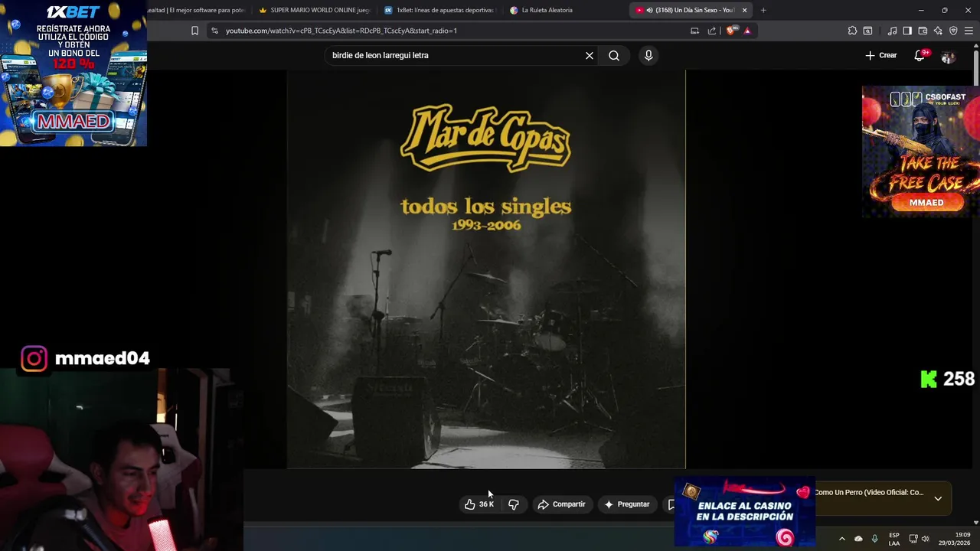The height and width of the screenshot is (551, 980).
Task: Open YouTube notifications bell
Action: click(x=920, y=55)
